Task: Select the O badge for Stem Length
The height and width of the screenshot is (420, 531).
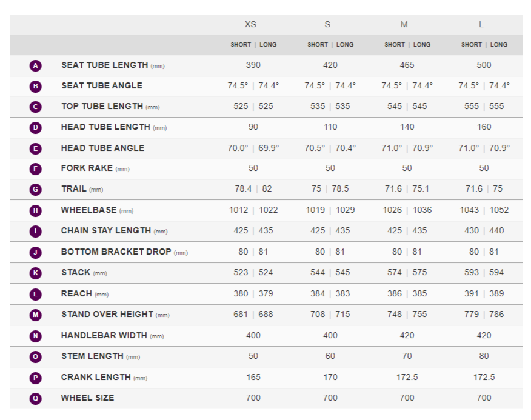Action: point(36,356)
